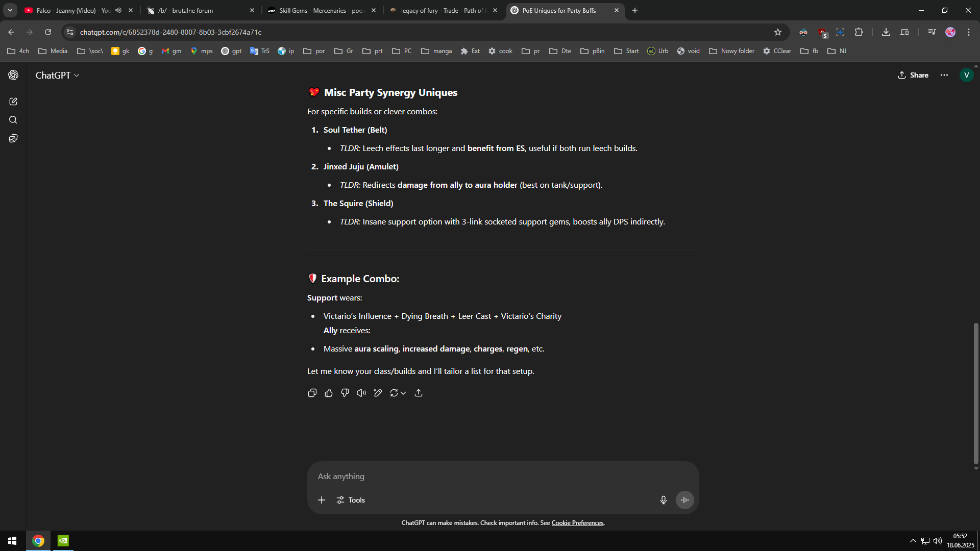Open gpt bookmark
The width and height of the screenshot is (980, 551).
[x=231, y=51]
